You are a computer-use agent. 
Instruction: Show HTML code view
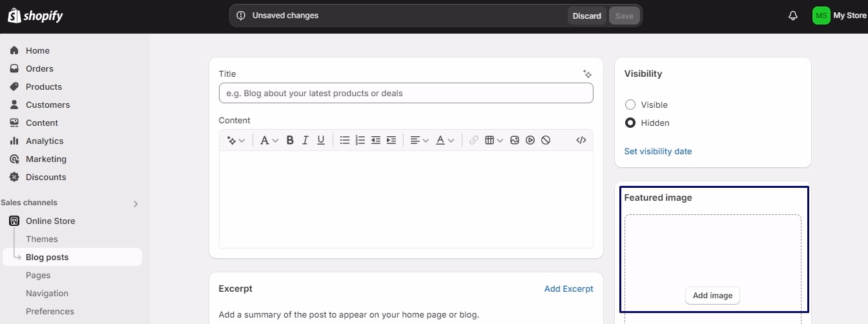[x=581, y=140]
